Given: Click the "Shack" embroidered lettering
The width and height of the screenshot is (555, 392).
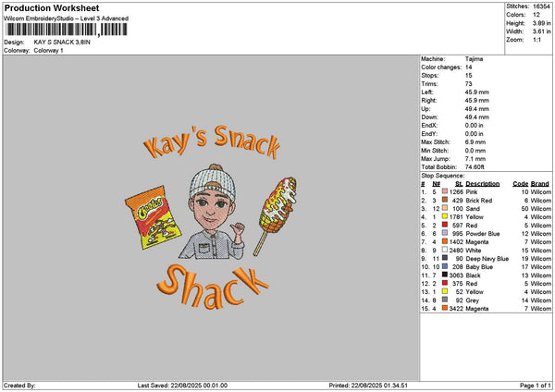Looking at the screenshot, I should coord(213,287).
